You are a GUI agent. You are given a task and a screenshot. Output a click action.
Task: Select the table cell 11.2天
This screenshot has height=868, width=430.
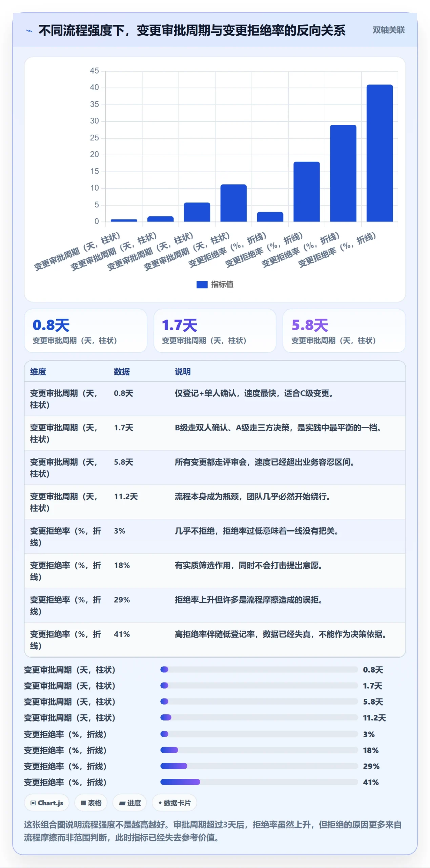pyautogui.click(x=126, y=496)
